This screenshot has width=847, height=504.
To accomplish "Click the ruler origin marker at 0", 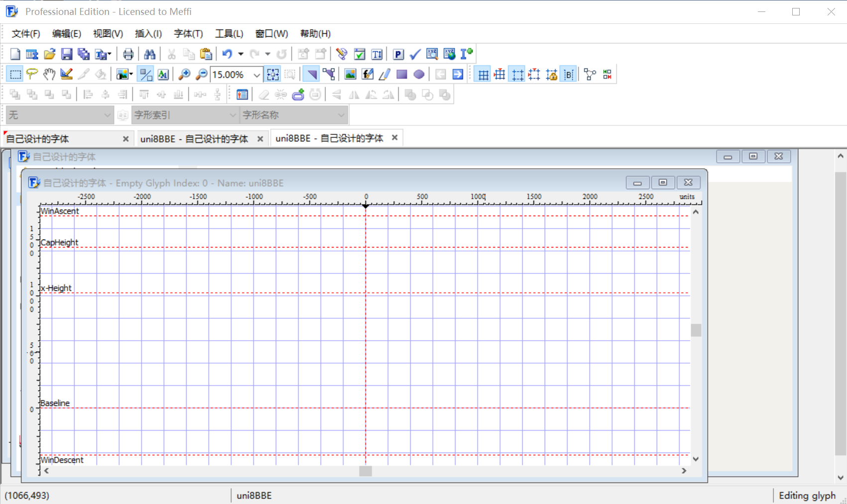I will pos(365,205).
